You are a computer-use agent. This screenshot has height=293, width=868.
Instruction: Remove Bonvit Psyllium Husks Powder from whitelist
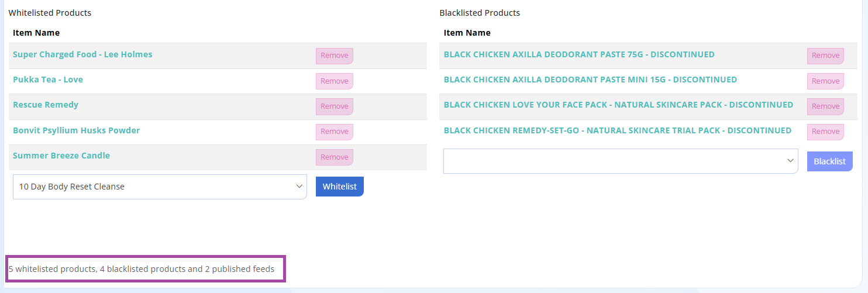[x=335, y=132]
